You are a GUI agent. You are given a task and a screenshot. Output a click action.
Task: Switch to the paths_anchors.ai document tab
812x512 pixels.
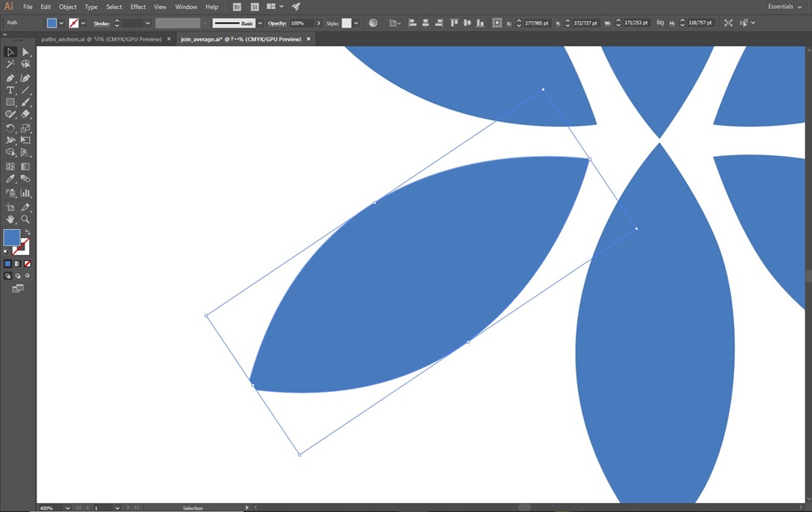[101, 39]
